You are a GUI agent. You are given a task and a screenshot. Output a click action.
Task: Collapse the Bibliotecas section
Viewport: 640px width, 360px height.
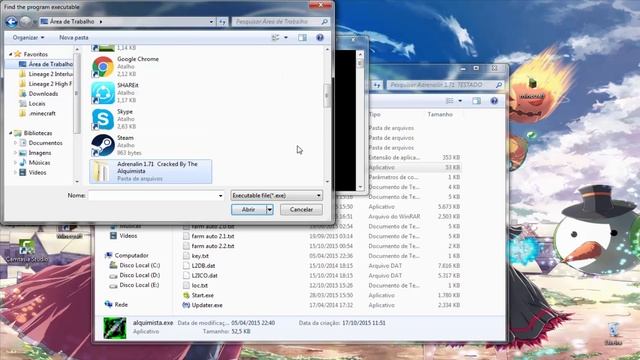point(11,133)
